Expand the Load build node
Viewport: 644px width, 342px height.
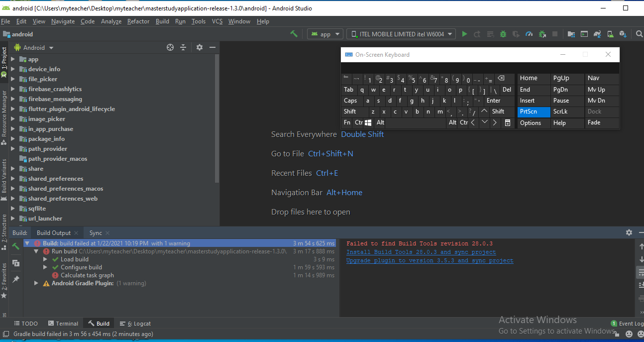point(45,259)
